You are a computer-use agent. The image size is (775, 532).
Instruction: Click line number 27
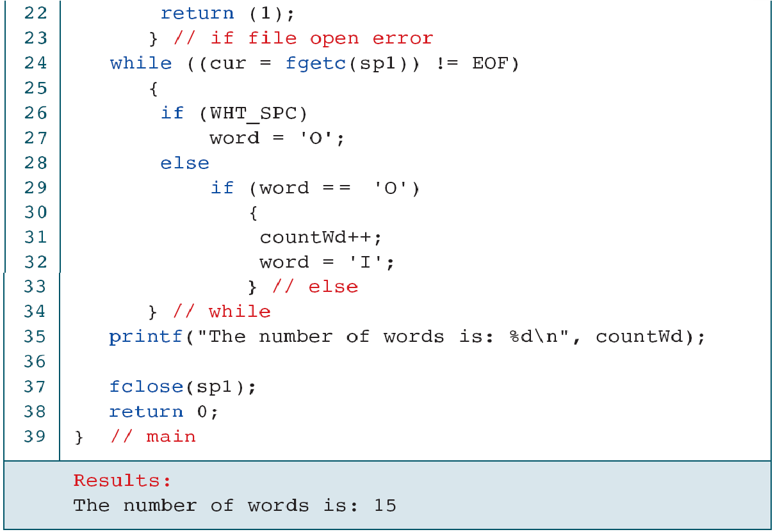click(x=36, y=138)
